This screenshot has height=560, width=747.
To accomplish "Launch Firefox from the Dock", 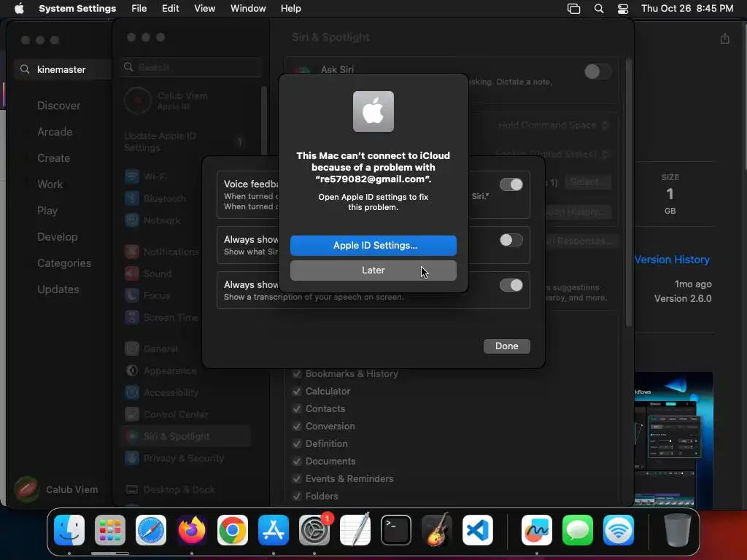I will (x=192, y=530).
